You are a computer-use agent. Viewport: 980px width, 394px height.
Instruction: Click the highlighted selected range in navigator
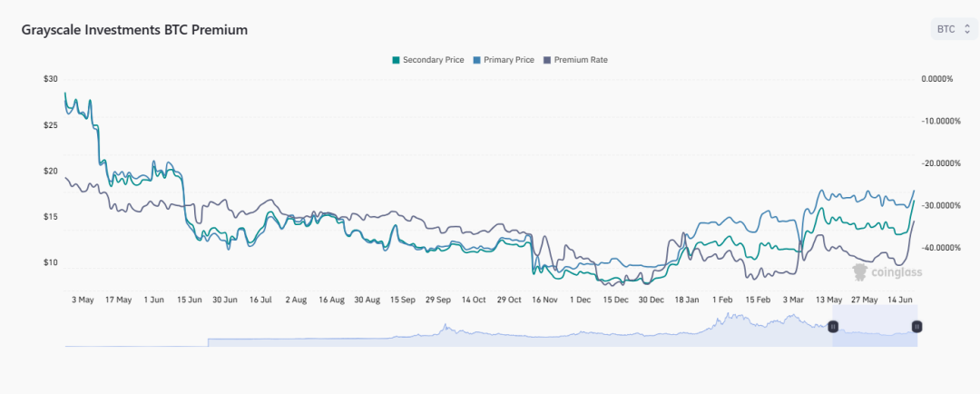pyautogui.click(x=876, y=332)
